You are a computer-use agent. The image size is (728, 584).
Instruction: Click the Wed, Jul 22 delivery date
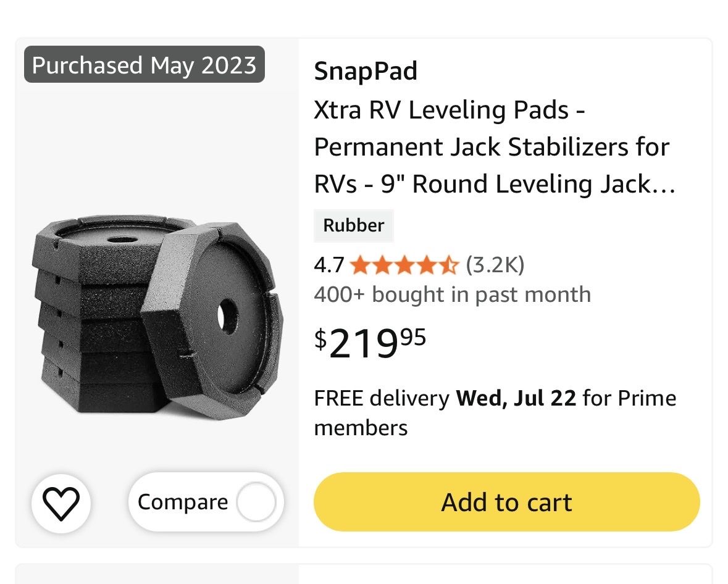coord(516,398)
